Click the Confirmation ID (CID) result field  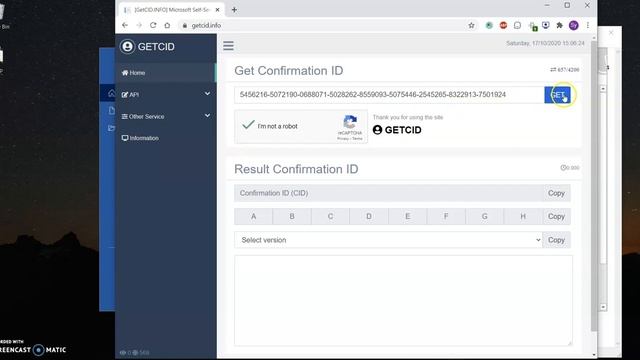pos(388,193)
